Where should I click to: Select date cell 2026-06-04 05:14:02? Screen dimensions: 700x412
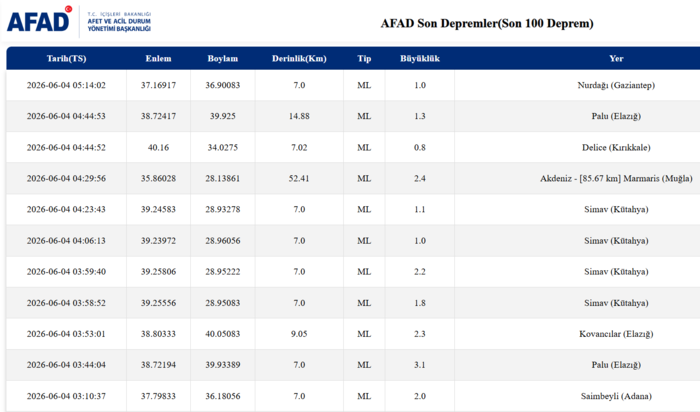[66, 85]
